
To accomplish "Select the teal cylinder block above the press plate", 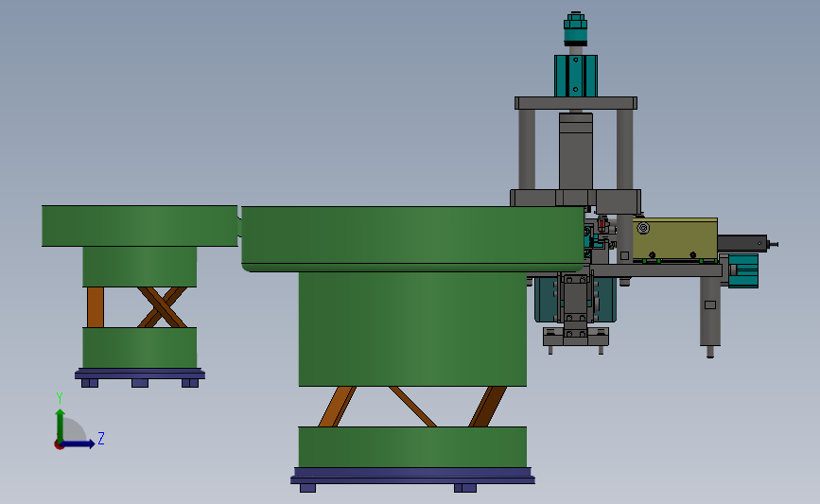I will coord(576,76).
